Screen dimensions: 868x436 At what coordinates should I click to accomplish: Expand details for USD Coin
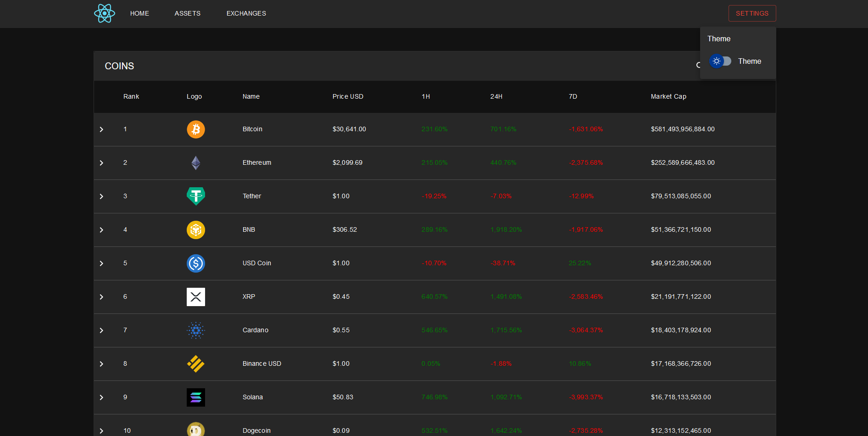[101, 263]
